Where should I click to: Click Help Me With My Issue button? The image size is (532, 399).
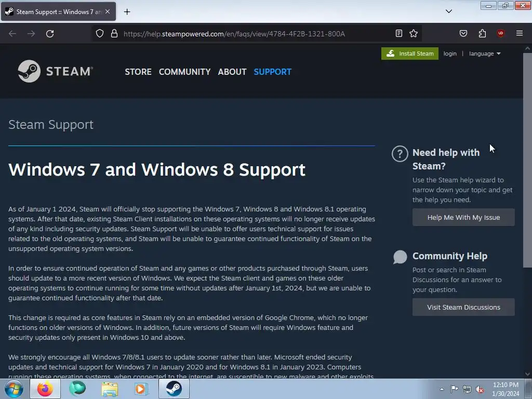pyautogui.click(x=463, y=218)
